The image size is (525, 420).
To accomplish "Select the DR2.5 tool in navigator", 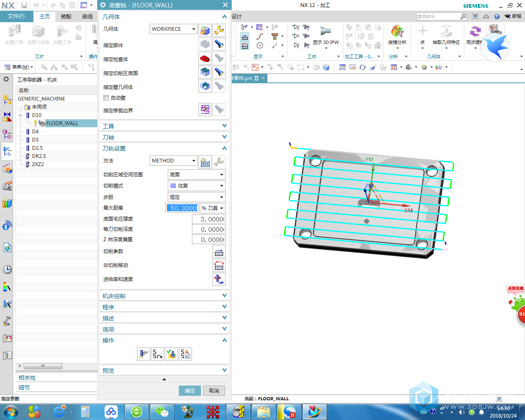I will coord(39,156).
